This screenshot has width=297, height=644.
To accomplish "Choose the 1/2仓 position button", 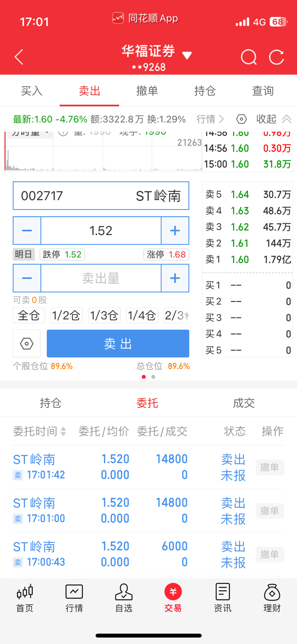I will coord(67,316).
